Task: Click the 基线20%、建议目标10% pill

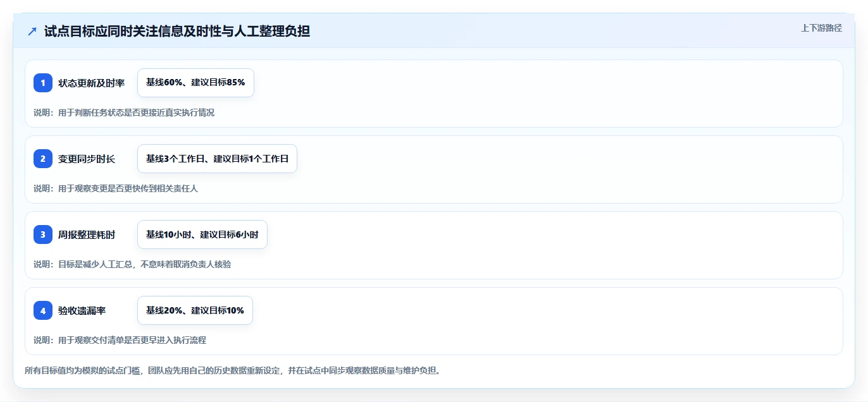Action: point(195,310)
